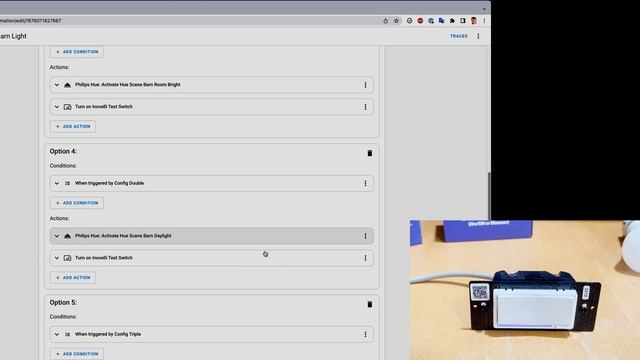The width and height of the screenshot is (640, 360).
Task: Click the top ADD CONDITION button above Actions
Action: pos(77,52)
